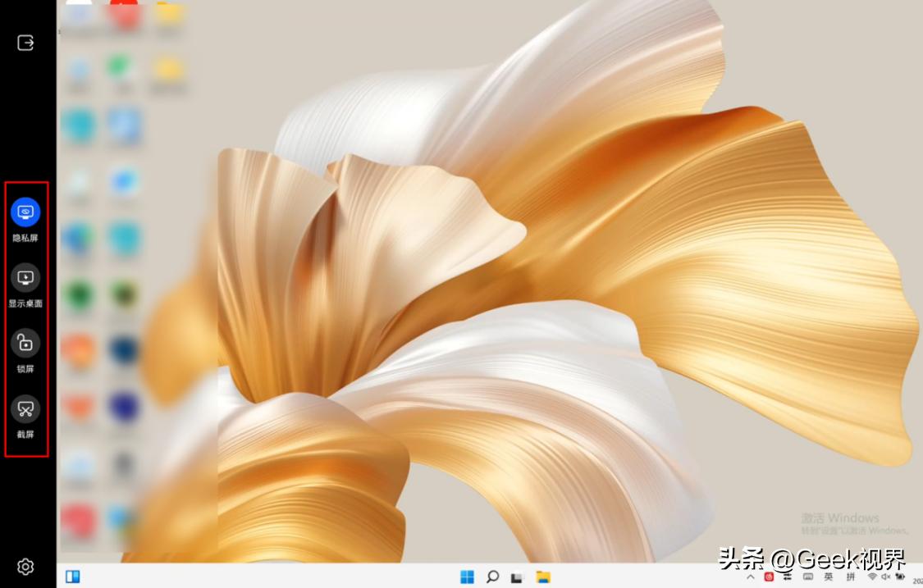
Task: Open the touch keyboard tray icon
Action: tap(807, 577)
